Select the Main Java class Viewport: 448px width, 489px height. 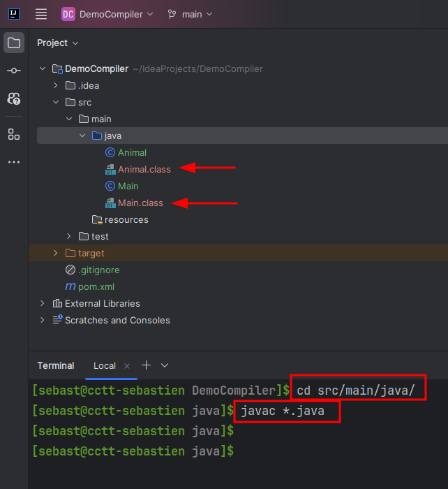point(128,186)
